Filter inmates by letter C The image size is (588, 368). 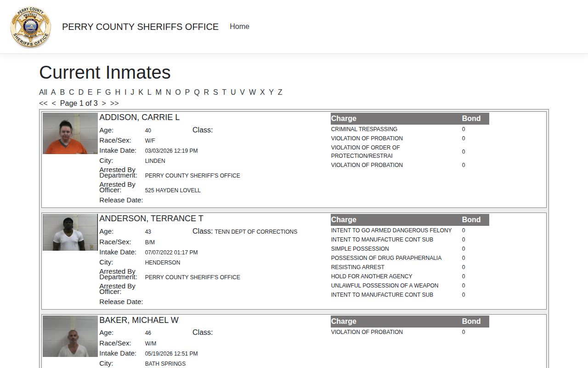click(71, 92)
